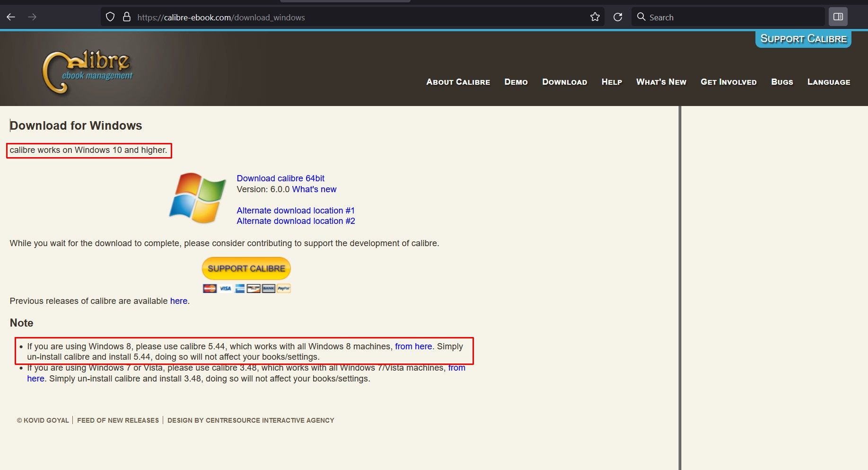The height and width of the screenshot is (470, 868).
Task: Click the calibre ebook management logo
Action: 88,71
